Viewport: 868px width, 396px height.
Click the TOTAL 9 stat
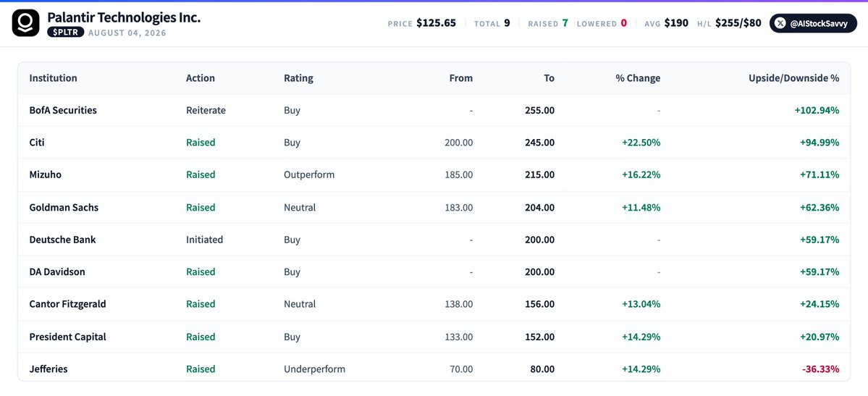click(492, 23)
